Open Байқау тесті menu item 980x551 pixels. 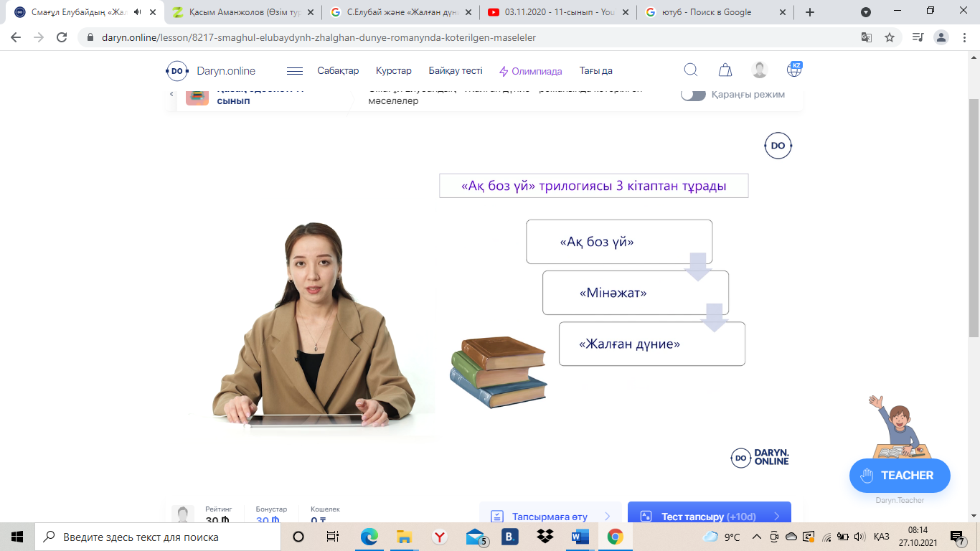[x=456, y=70]
